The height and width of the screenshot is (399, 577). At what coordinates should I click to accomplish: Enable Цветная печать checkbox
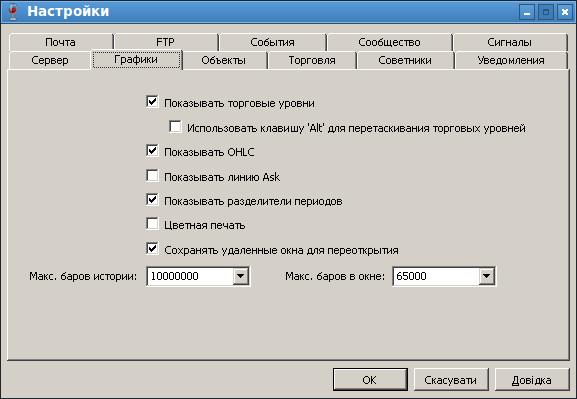152,224
